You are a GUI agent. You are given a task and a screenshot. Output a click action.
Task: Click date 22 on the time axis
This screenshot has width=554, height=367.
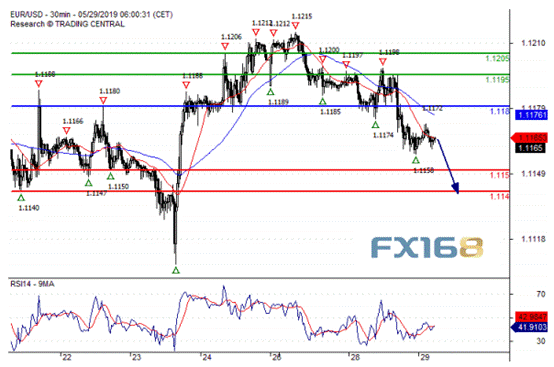click(x=67, y=357)
